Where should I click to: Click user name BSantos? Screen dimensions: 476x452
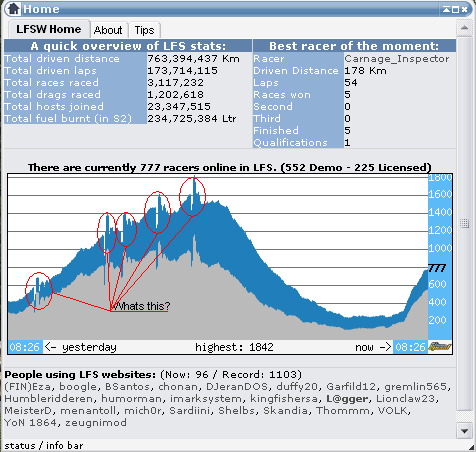127,387
